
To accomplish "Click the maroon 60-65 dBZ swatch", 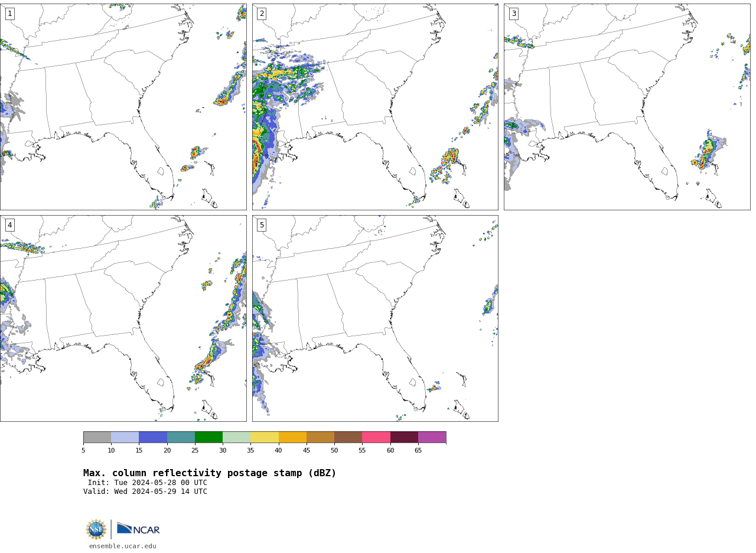I will 404,437.
